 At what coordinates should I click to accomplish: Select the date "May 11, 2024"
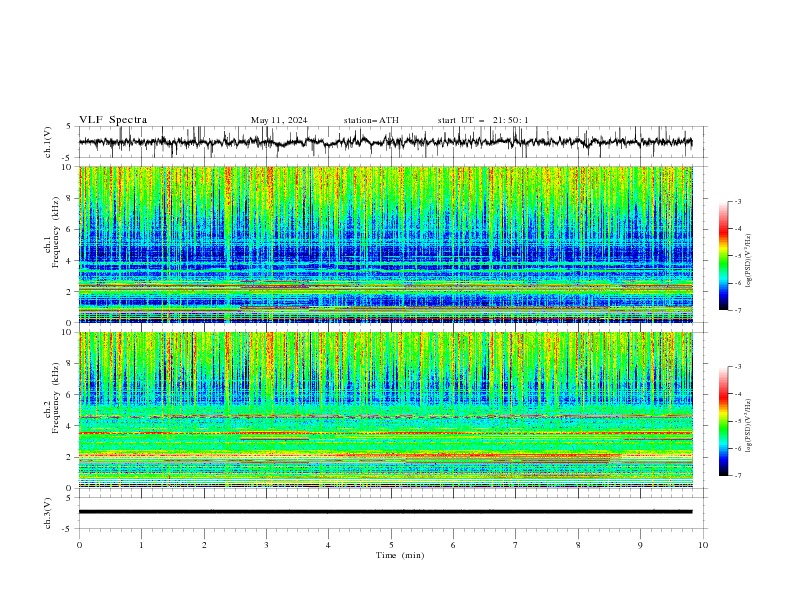(x=279, y=120)
